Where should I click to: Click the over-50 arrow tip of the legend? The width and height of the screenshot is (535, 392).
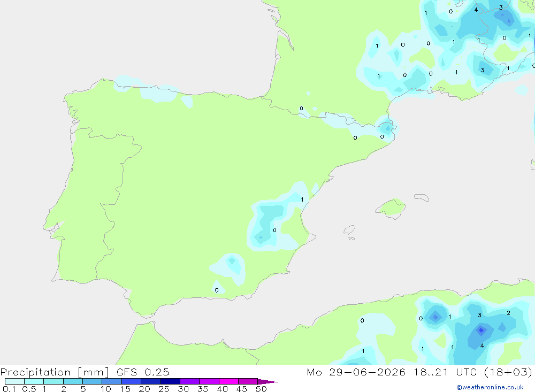coord(267,382)
